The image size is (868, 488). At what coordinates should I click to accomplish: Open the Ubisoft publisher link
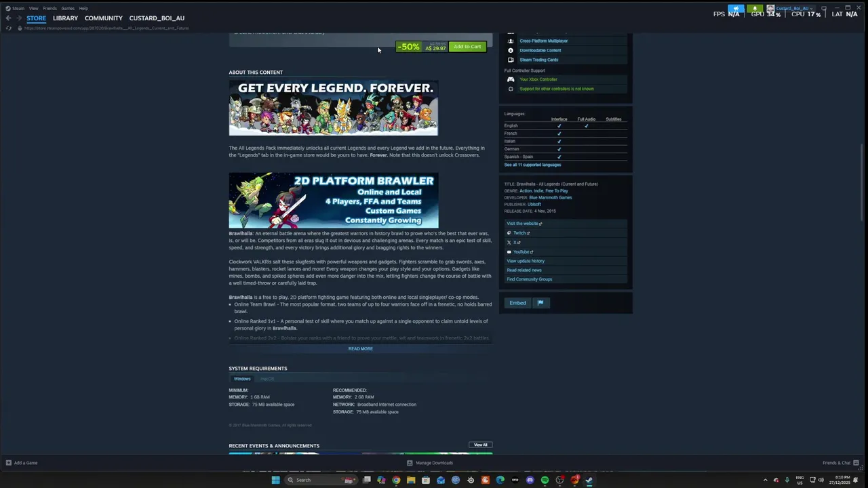click(x=534, y=205)
